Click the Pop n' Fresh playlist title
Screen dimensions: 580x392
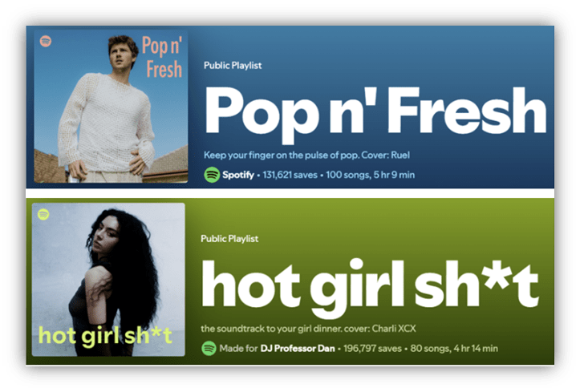coord(375,114)
